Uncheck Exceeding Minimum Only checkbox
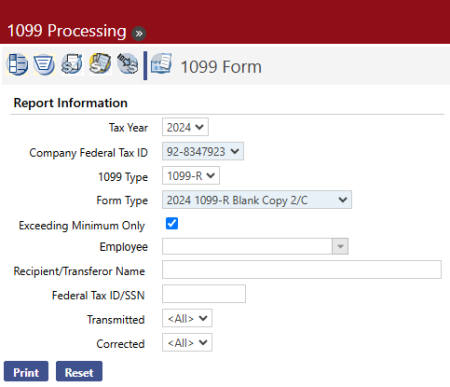The width and height of the screenshot is (450, 387). pyautogui.click(x=172, y=223)
